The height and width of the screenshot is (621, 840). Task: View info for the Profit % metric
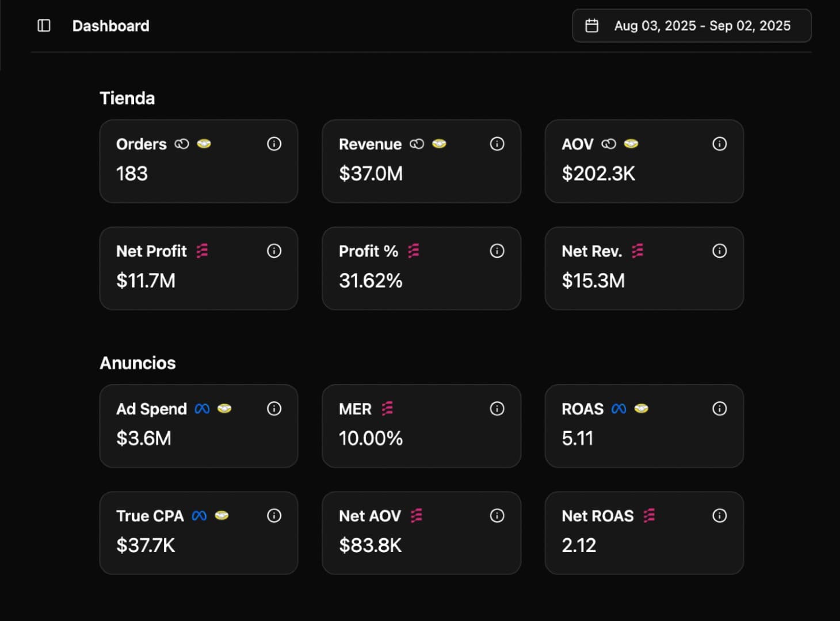[x=497, y=251]
